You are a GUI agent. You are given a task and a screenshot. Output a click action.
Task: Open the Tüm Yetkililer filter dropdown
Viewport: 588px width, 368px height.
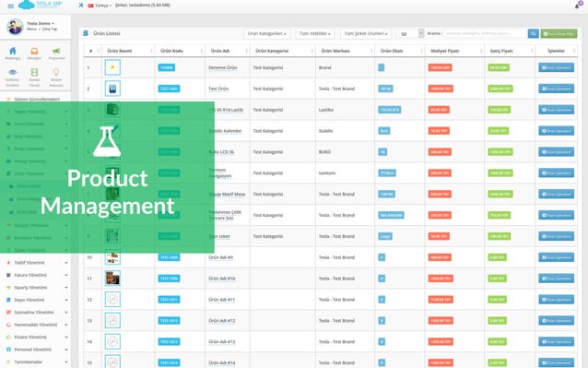(x=315, y=33)
